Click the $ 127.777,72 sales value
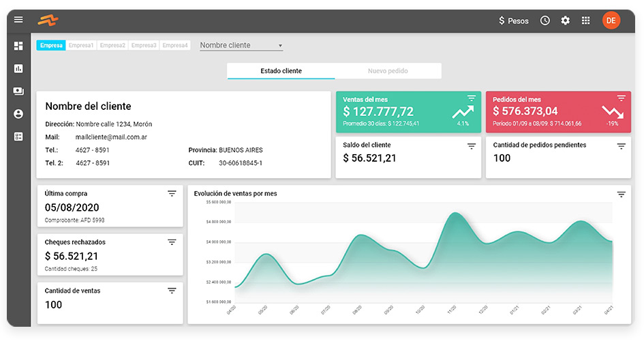This screenshot has height=352, width=644. tap(378, 111)
